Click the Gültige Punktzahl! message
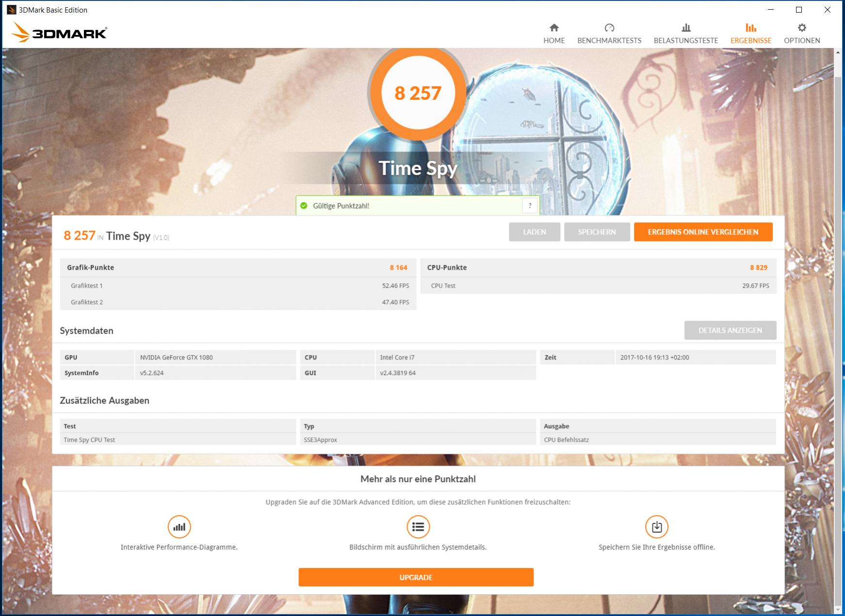The height and width of the screenshot is (616, 845). 341,206
